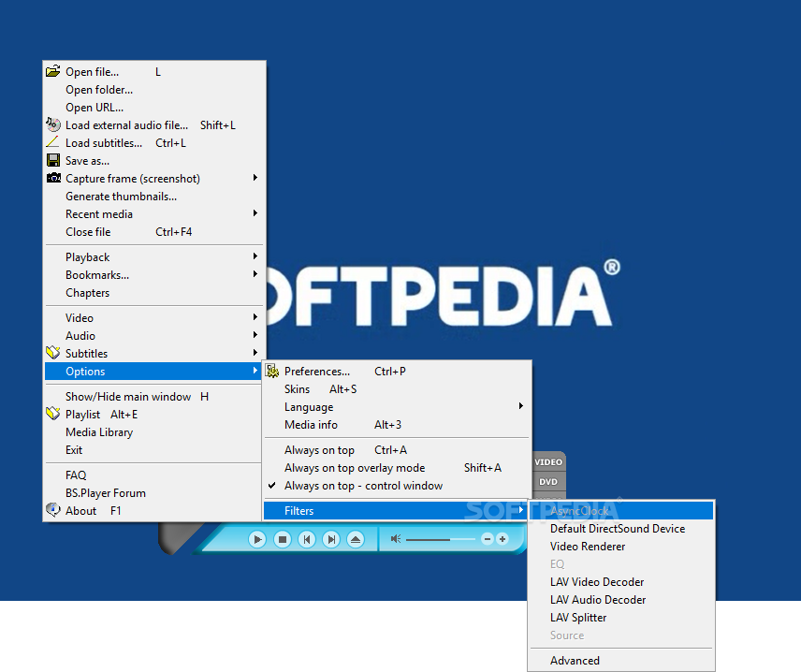Image resolution: width=801 pixels, height=672 pixels.
Task: Toggle Always on top - control window
Action: click(x=397, y=486)
